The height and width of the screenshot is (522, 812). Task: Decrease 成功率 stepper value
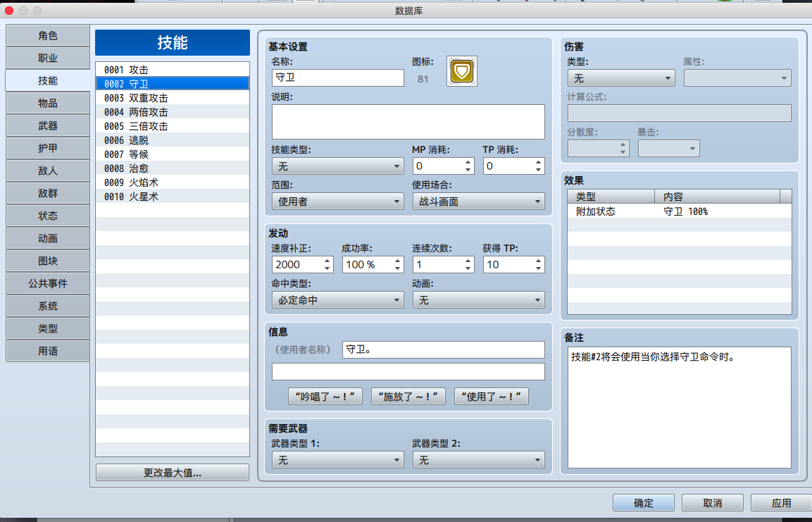pos(398,268)
